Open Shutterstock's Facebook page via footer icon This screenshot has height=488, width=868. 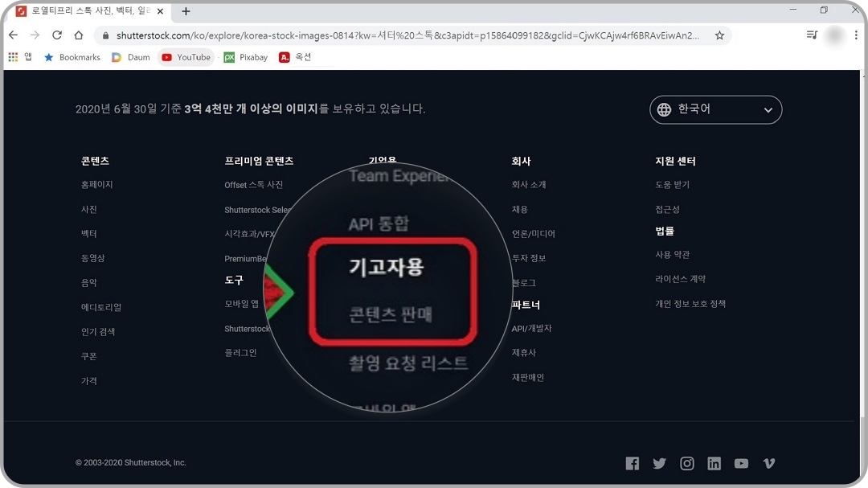pos(633,463)
